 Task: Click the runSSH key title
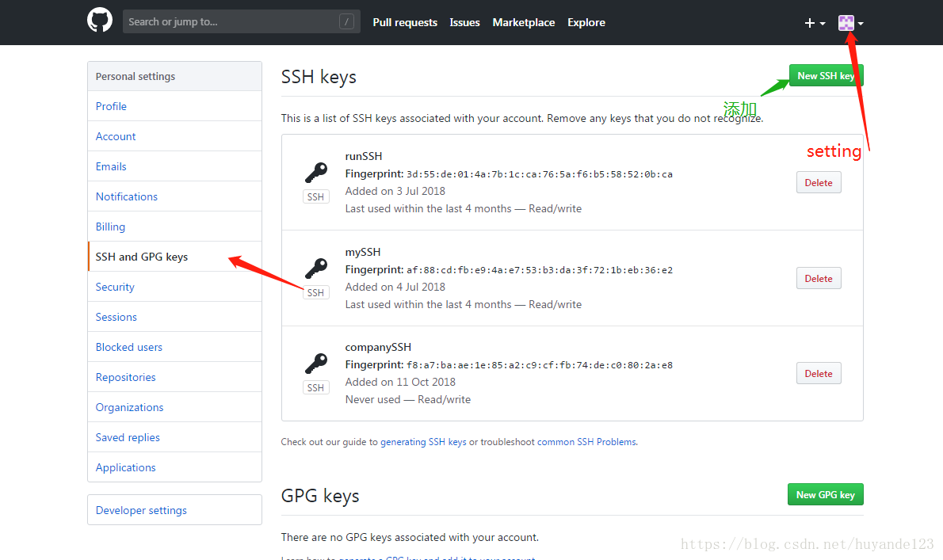[x=363, y=156]
